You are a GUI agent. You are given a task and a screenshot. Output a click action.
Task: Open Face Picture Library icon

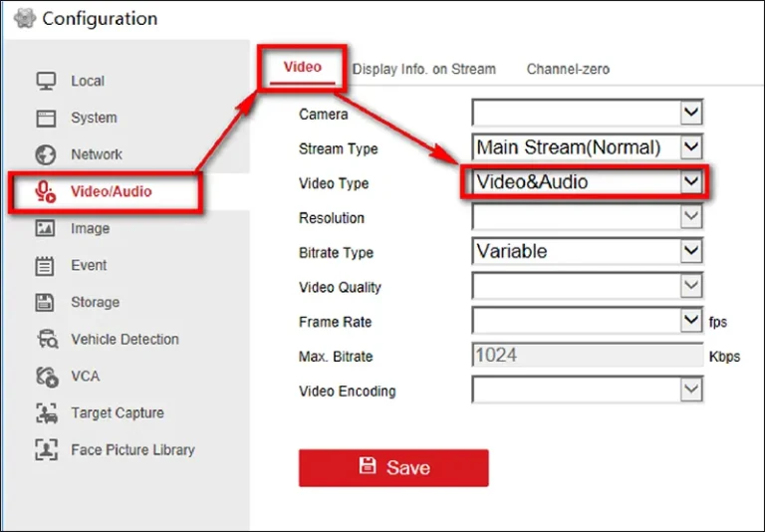[x=45, y=449]
